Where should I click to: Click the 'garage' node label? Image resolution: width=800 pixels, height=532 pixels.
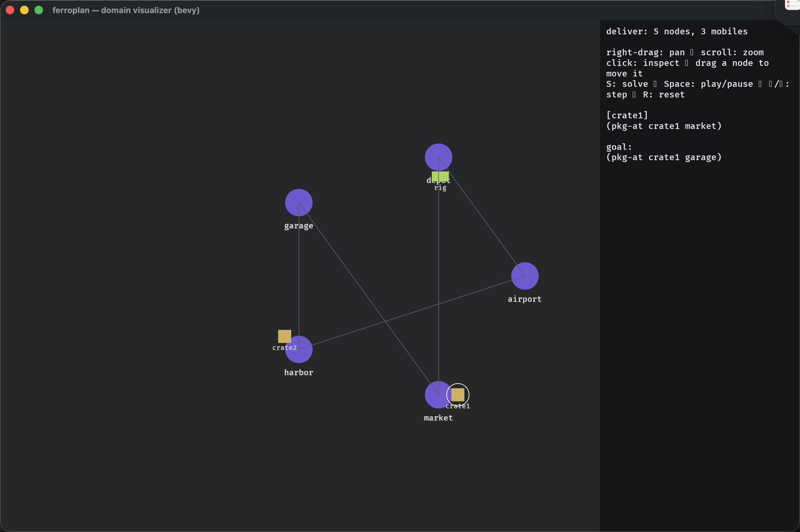(x=298, y=226)
